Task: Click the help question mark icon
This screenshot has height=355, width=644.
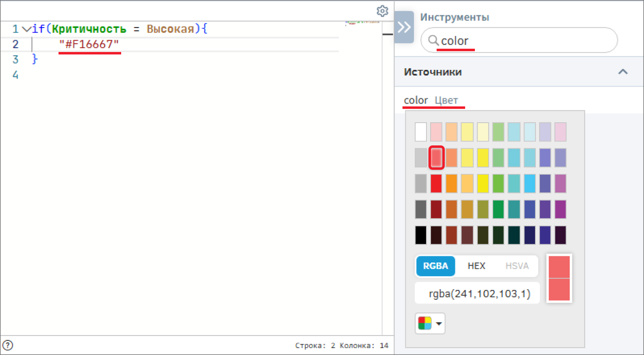Action: pos(8,345)
